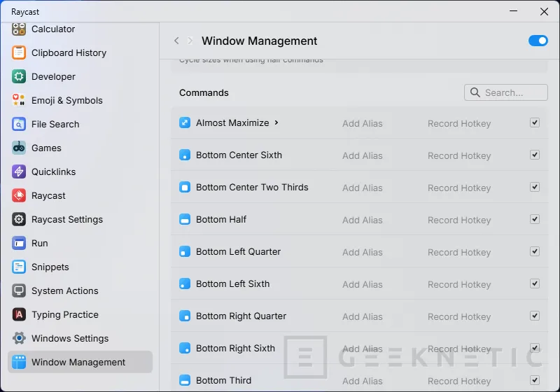Click the Clipboard History icon
The image size is (560, 392).
pos(19,52)
